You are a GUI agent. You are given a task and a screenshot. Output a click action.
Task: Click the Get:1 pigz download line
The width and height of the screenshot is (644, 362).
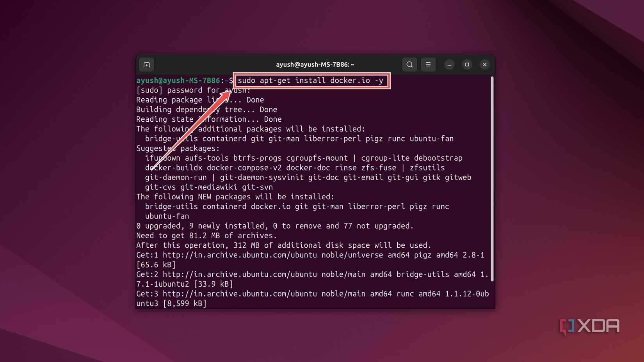[310, 255]
